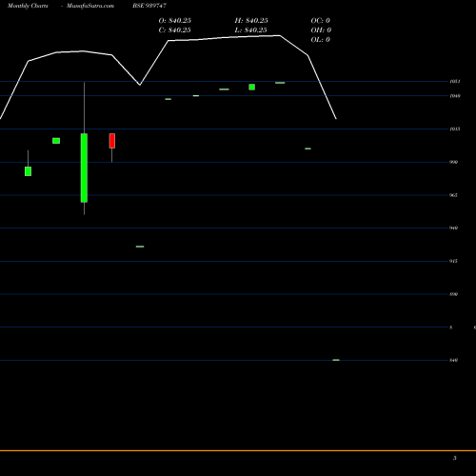Image resolution: width=476 pixels, height=476 pixels.
Task: Select the last candle at the 840 level
Action: (x=336, y=360)
